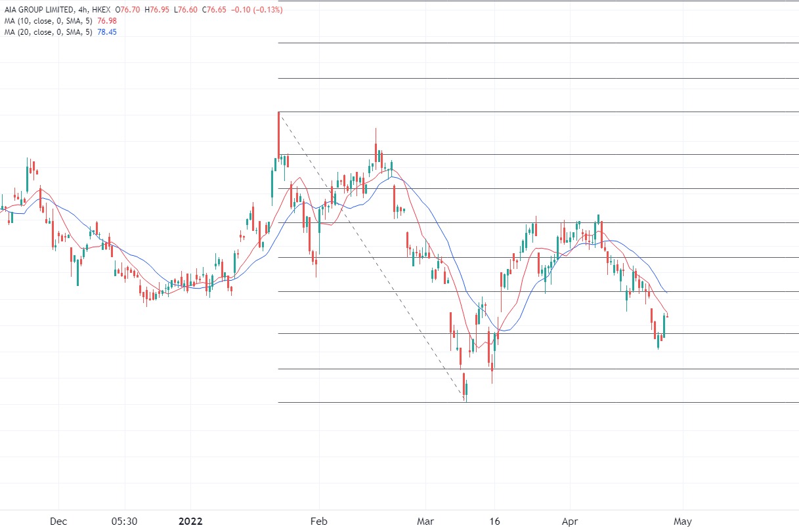Click the HKEX exchange label
The width and height of the screenshot is (799, 532).
(103, 10)
